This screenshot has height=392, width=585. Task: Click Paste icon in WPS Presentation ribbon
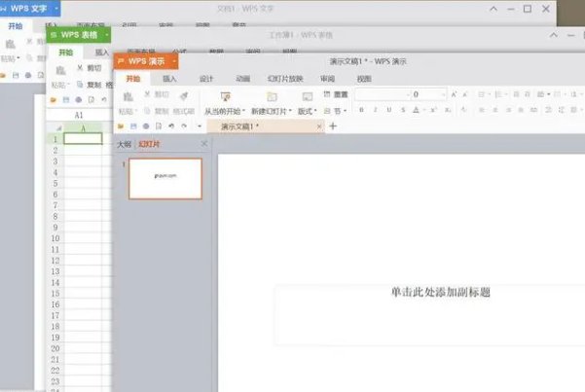[x=128, y=96]
